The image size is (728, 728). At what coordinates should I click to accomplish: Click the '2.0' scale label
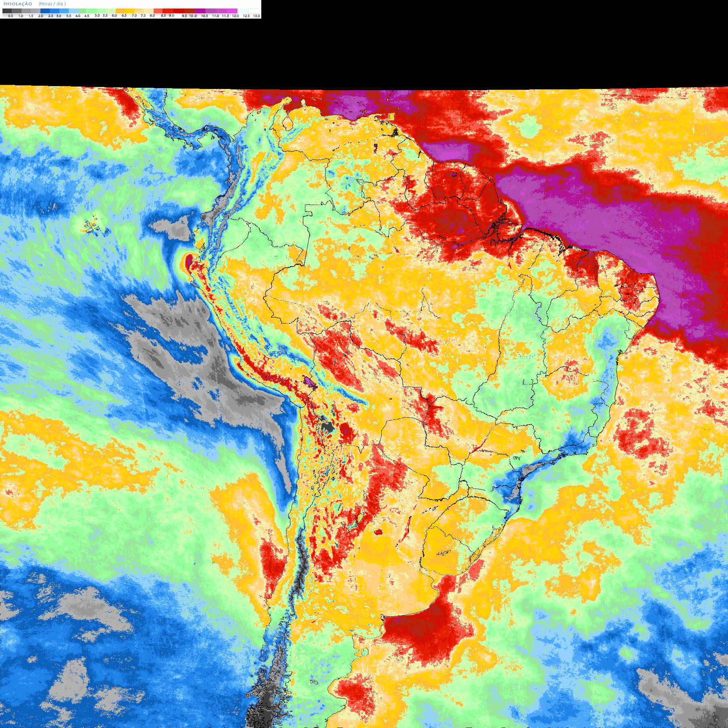(41, 16)
